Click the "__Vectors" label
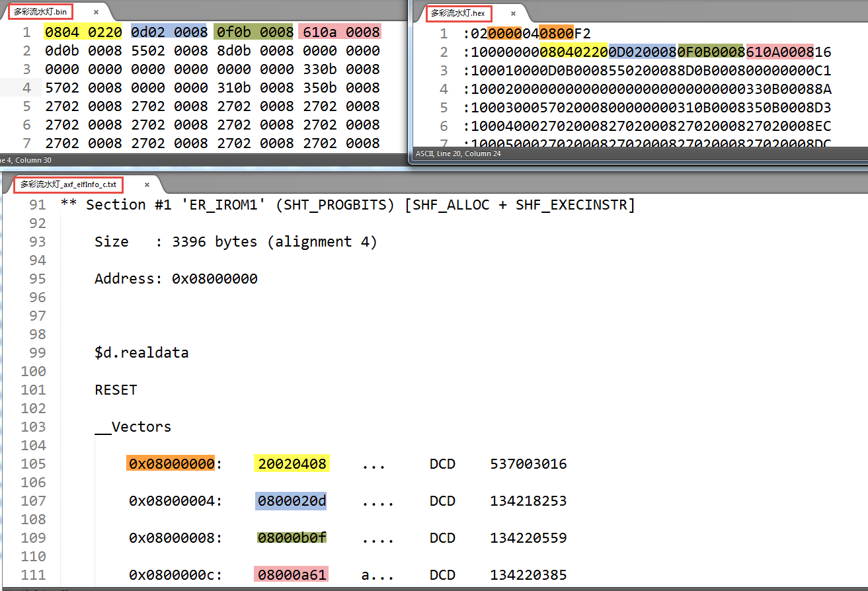Screen dimensions: 868x591 coord(133,426)
